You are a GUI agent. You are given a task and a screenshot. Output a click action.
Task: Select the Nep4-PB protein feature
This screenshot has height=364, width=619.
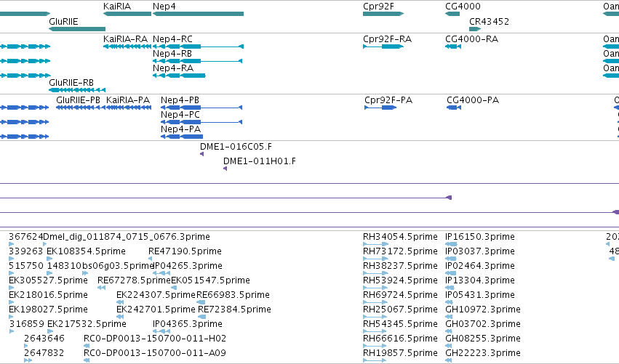201,108
